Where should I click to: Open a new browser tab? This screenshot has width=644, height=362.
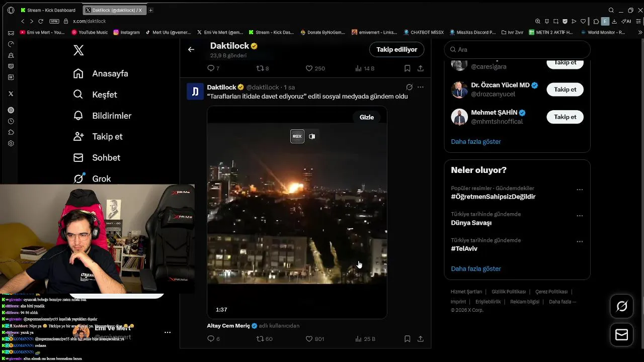pos(150,10)
